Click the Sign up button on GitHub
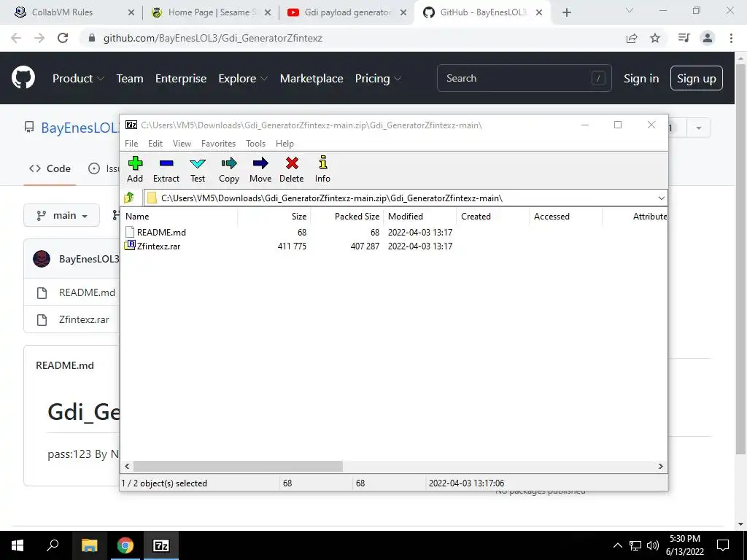 (x=697, y=79)
